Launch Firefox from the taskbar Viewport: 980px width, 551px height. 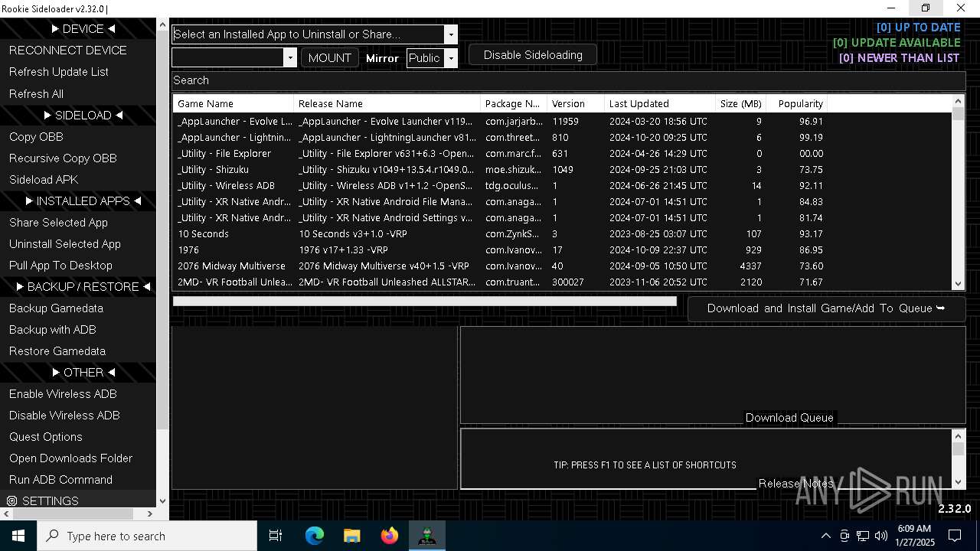[x=390, y=536]
